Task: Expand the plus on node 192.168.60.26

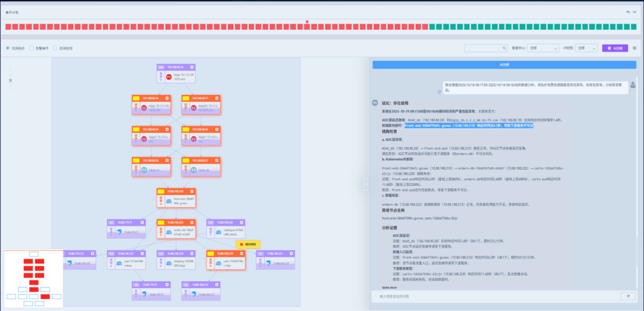Action: (x=167, y=160)
